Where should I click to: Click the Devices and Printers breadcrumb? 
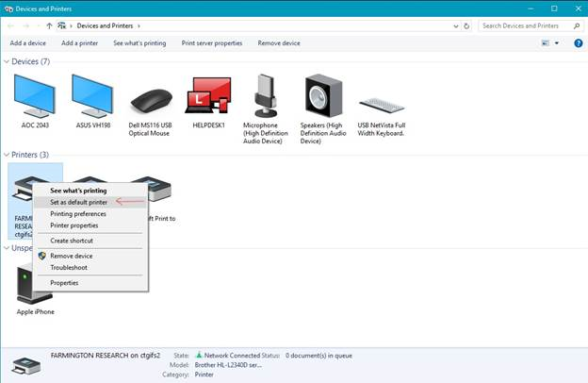point(105,25)
